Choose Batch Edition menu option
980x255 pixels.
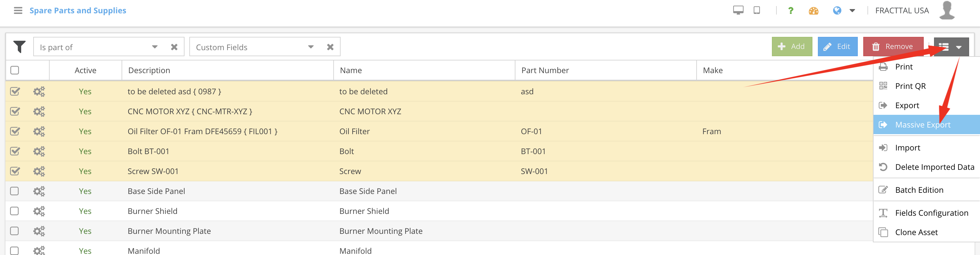pos(919,190)
